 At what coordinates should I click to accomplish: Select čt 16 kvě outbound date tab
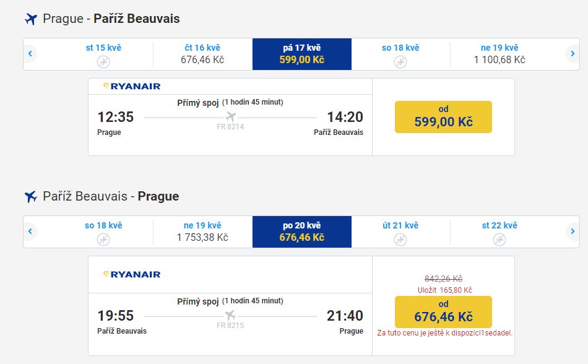pos(202,54)
